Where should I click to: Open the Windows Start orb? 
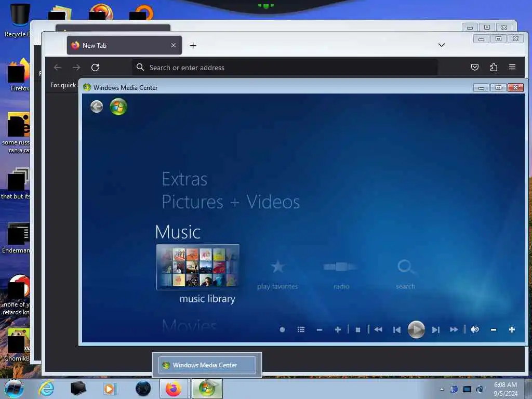point(14,389)
